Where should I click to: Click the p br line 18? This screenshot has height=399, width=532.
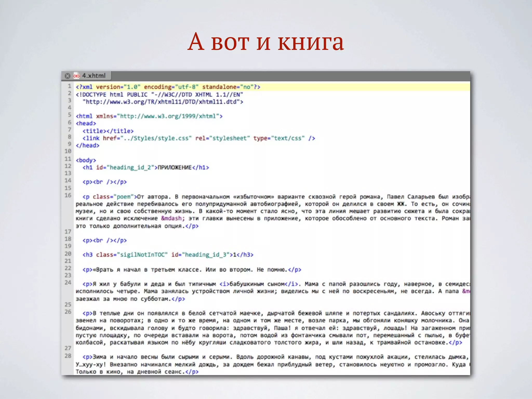[x=104, y=240]
